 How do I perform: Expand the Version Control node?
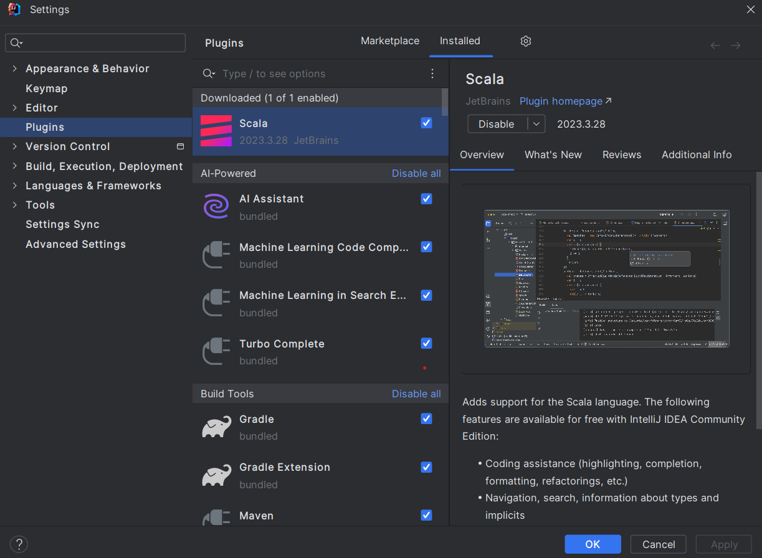[15, 146]
